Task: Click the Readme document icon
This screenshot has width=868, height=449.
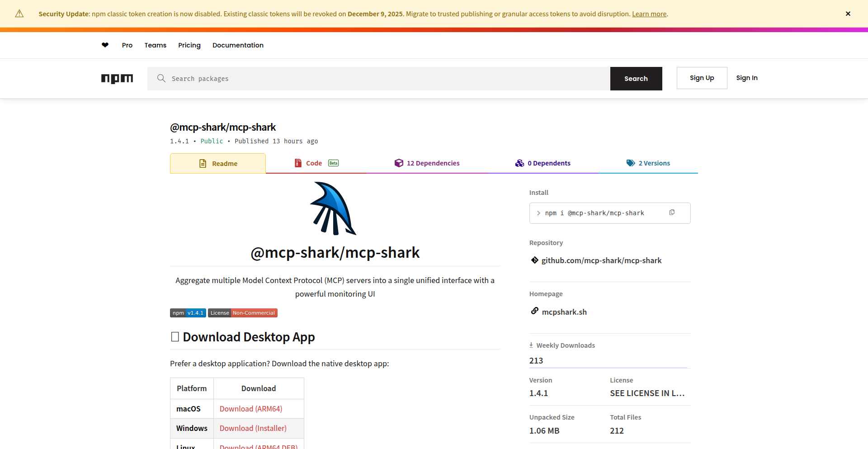Action: pos(203,163)
